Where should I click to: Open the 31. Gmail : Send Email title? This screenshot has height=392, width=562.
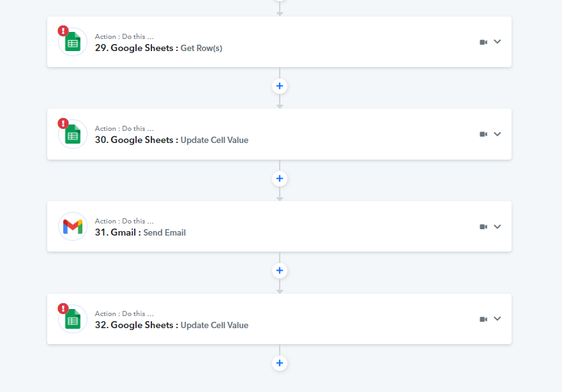click(x=140, y=232)
